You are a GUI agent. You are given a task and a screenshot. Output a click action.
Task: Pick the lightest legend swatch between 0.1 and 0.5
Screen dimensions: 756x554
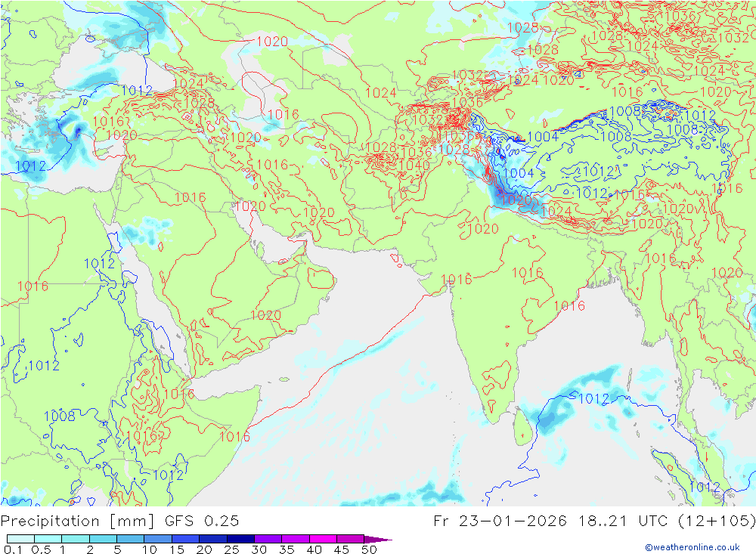point(20,539)
